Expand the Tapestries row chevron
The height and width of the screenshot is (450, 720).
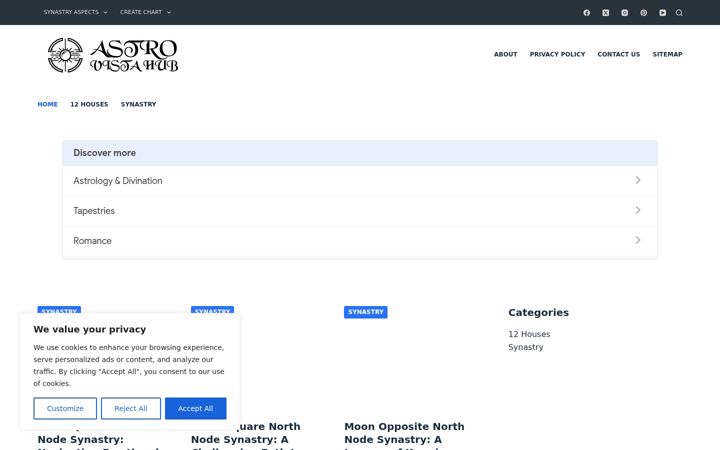(x=638, y=210)
